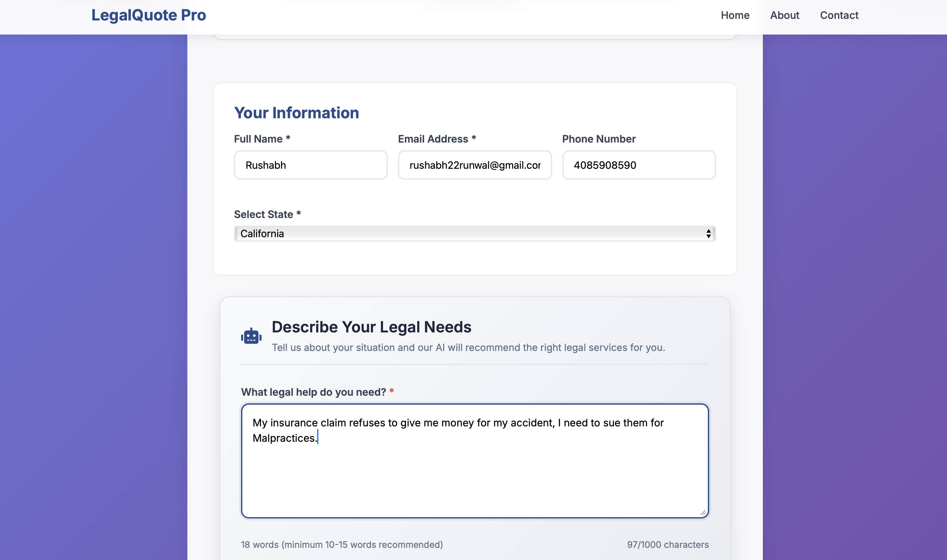This screenshot has width=947, height=560.
Task: Click the Describe Your Legal Needs heading
Action: click(371, 327)
